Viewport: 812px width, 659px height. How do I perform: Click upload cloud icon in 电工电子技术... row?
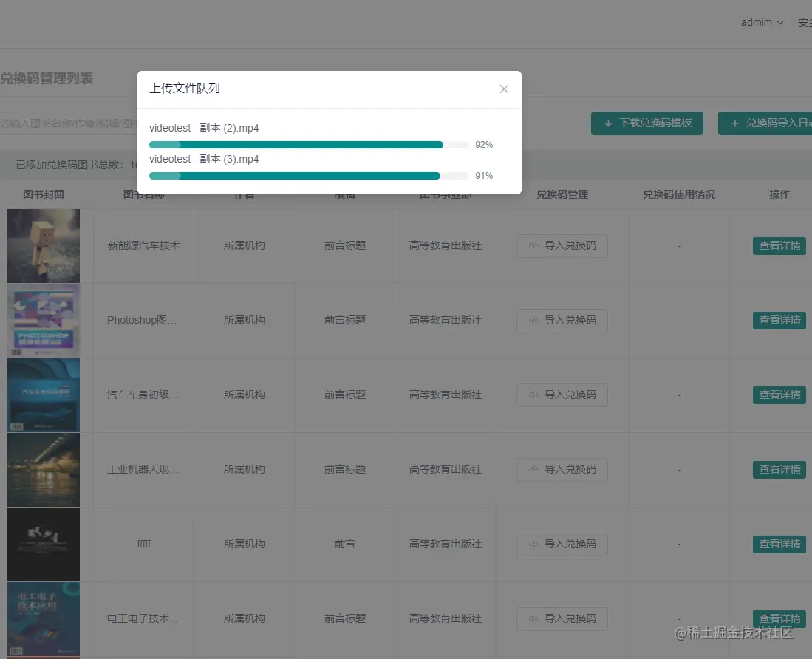pyautogui.click(x=533, y=618)
